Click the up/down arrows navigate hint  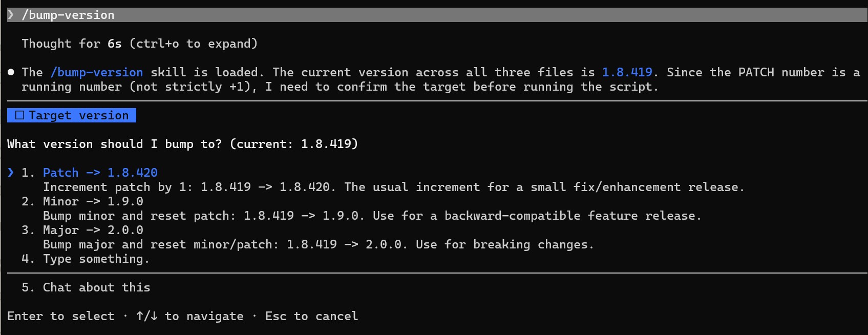click(189, 316)
